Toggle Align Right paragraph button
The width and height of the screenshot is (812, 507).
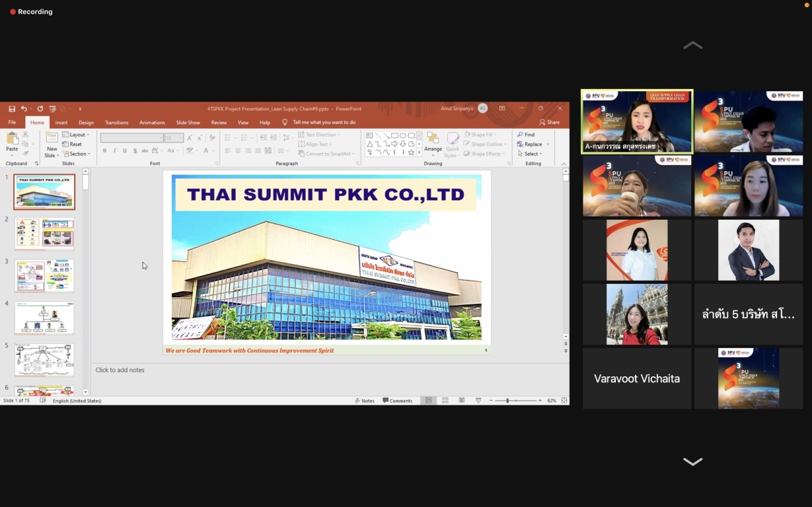(x=248, y=151)
